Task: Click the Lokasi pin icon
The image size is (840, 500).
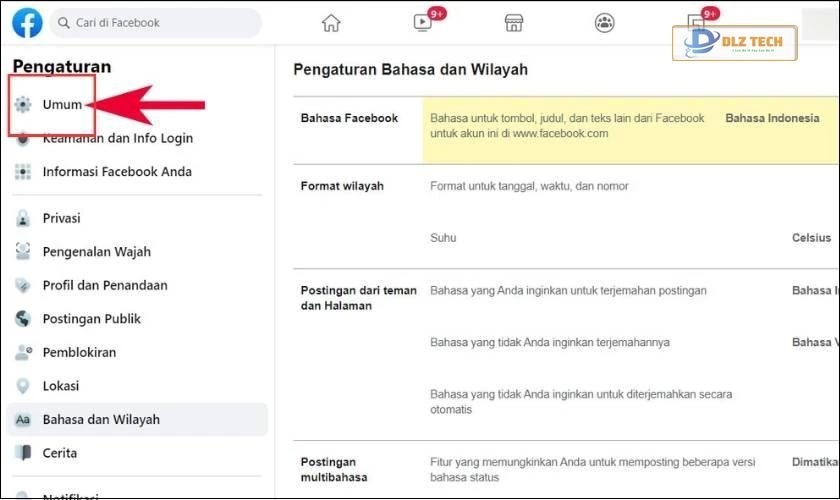Action: (24, 386)
